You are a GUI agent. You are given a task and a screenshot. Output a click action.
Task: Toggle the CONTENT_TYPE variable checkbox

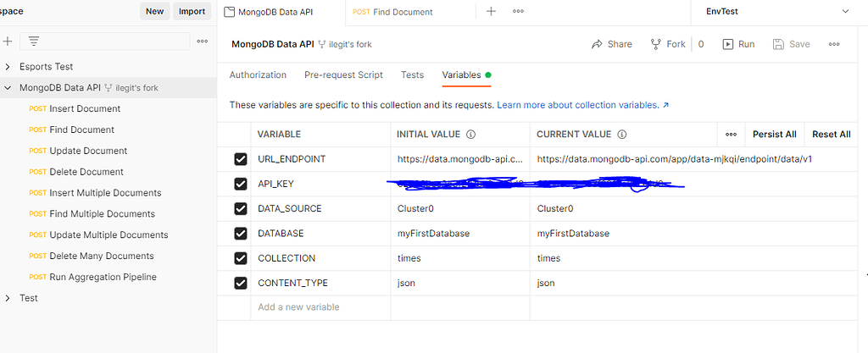(241, 283)
